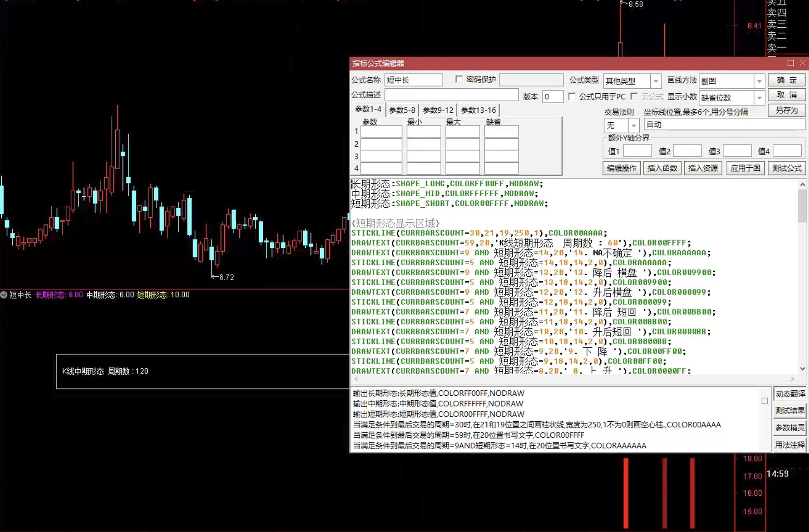Viewport: 809px width, 532px height.
Task: Click code editor scroll-up arrow
Action: (802, 185)
